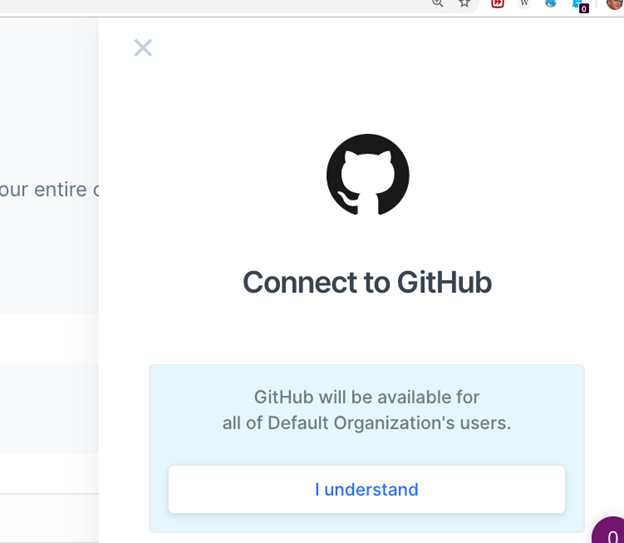Click the Connect to GitHub heading
The image size is (624, 543).
pyautogui.click(x=367, y=282)
